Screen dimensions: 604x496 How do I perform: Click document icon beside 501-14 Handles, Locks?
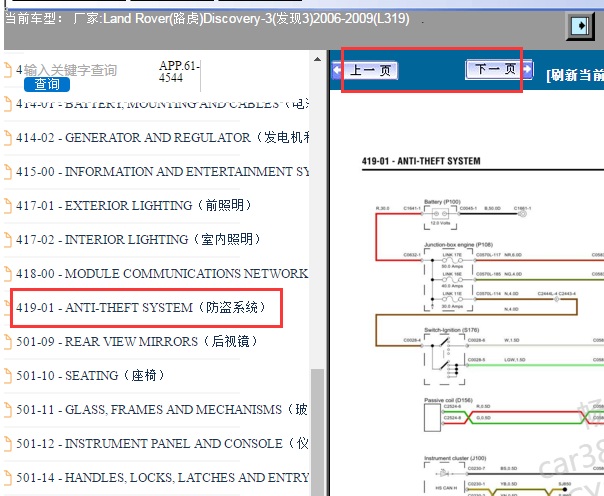pyautogui.click(x=8, y=478)
